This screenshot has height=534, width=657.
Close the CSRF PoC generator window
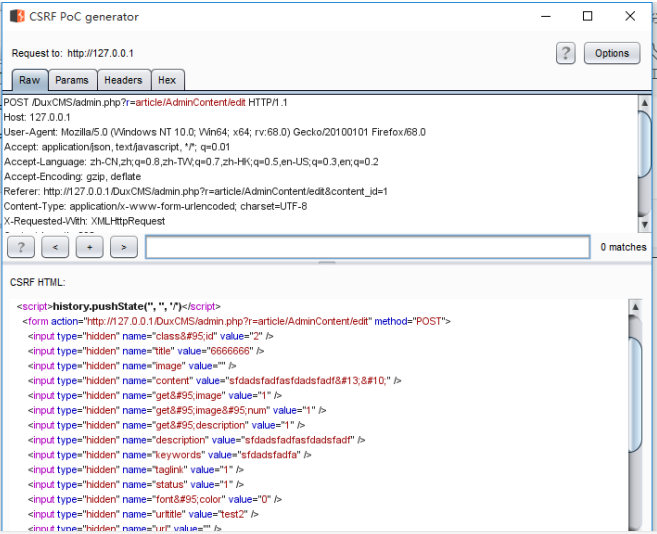[630, 16]
